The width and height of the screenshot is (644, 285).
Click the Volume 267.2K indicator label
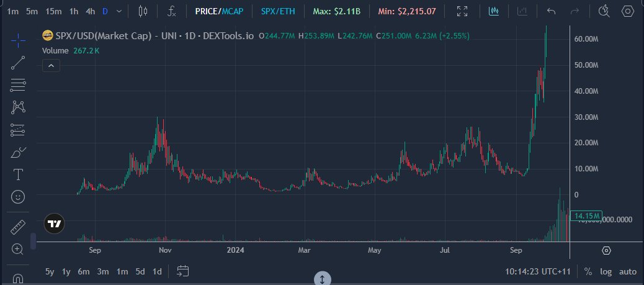tap(71, 50)
